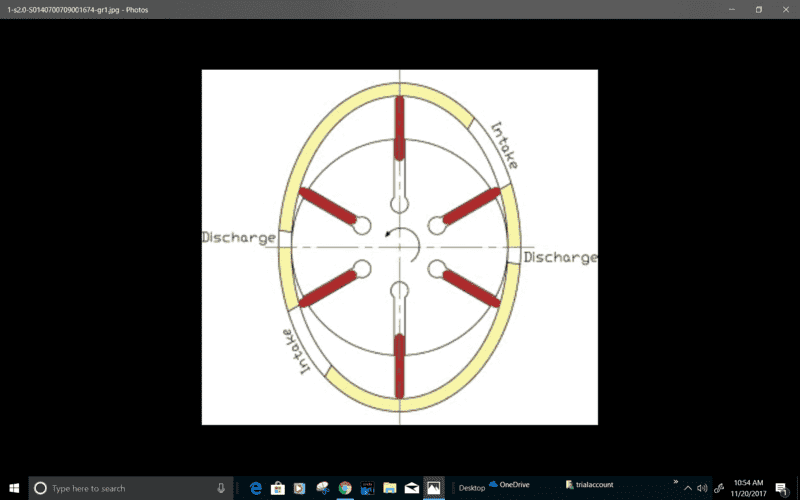Focus the 'Type here to search' box
This screenshot has height=500, width=800.
(131, 488)
